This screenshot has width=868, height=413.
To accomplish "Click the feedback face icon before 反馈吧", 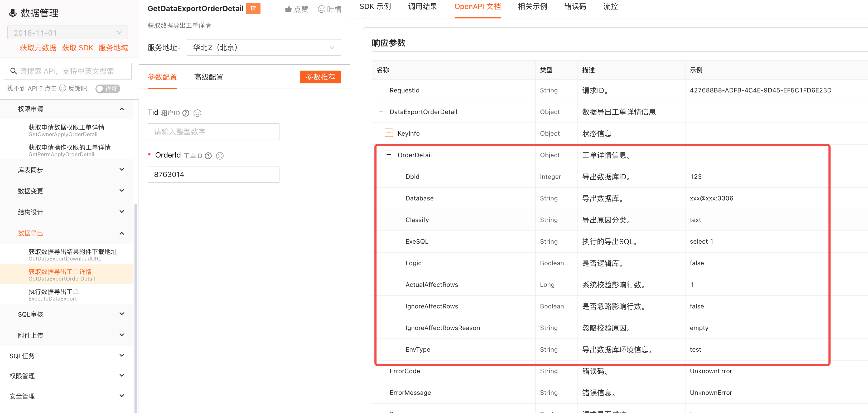I will (x=63, y=88).
